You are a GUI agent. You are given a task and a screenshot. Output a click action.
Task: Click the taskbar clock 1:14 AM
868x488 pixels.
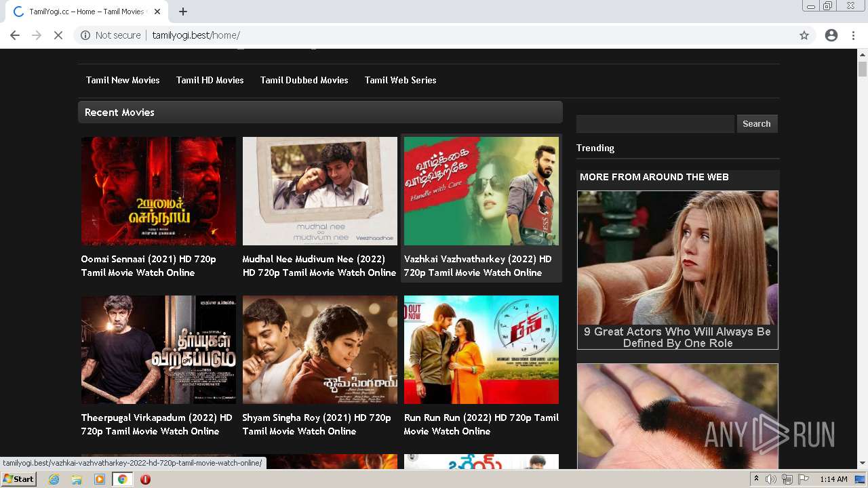coord(833,479)
